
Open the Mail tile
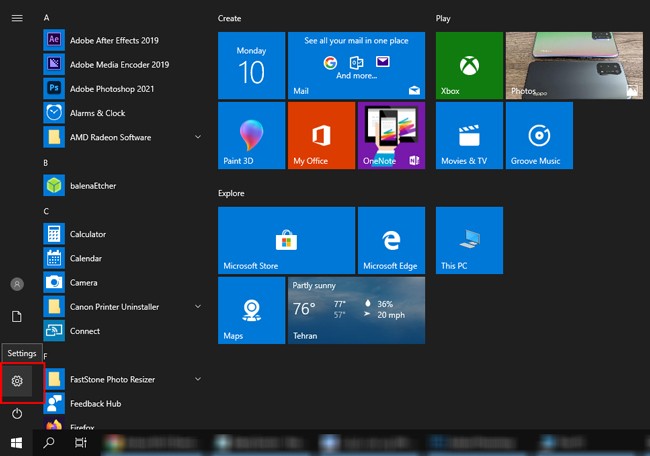pos(357,65)
